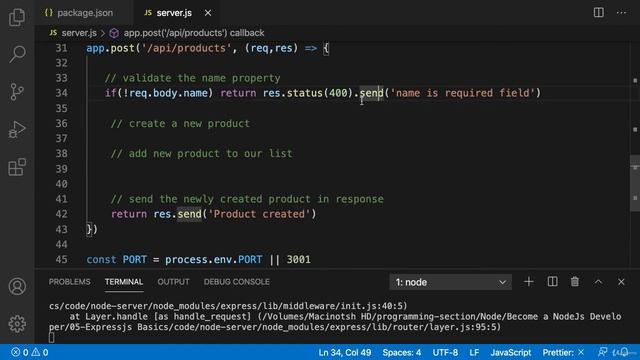Open the Run and Debug view

[x=17, y=129]
